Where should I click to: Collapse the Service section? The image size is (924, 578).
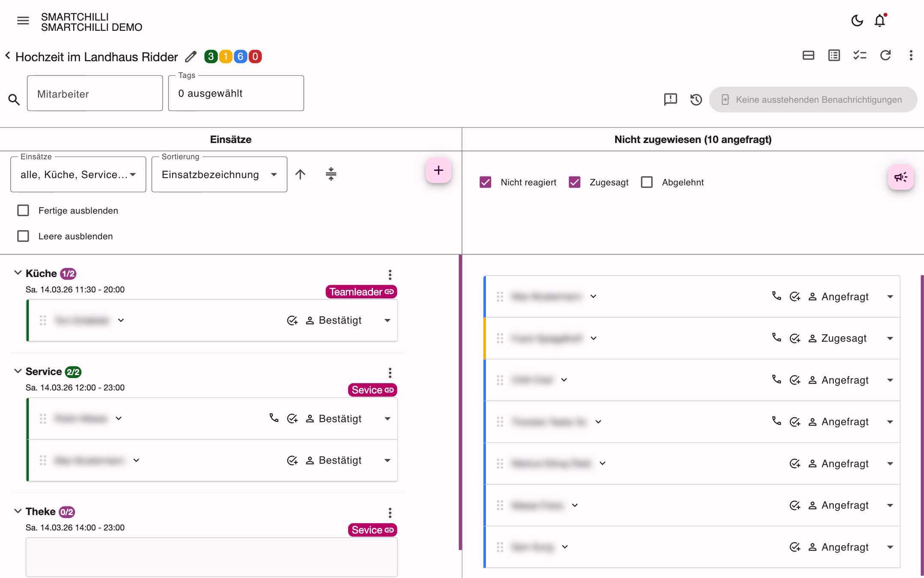[18, 371]
